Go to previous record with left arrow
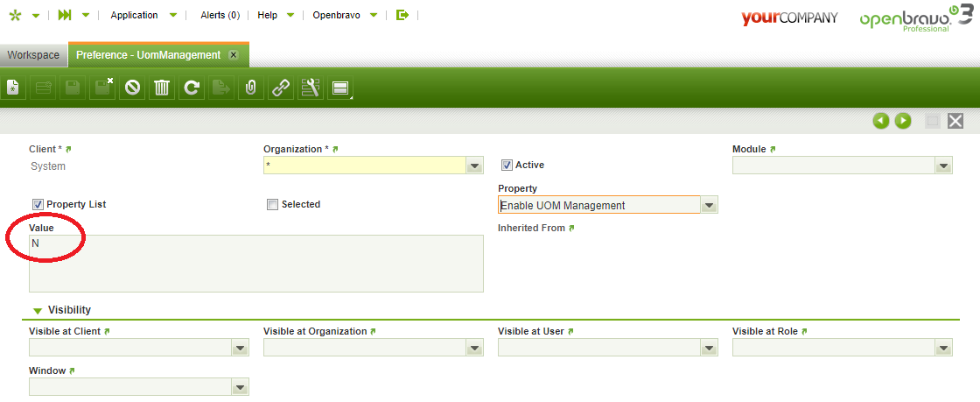The width and height of the screenshot is (980, 402). (881, 121)
